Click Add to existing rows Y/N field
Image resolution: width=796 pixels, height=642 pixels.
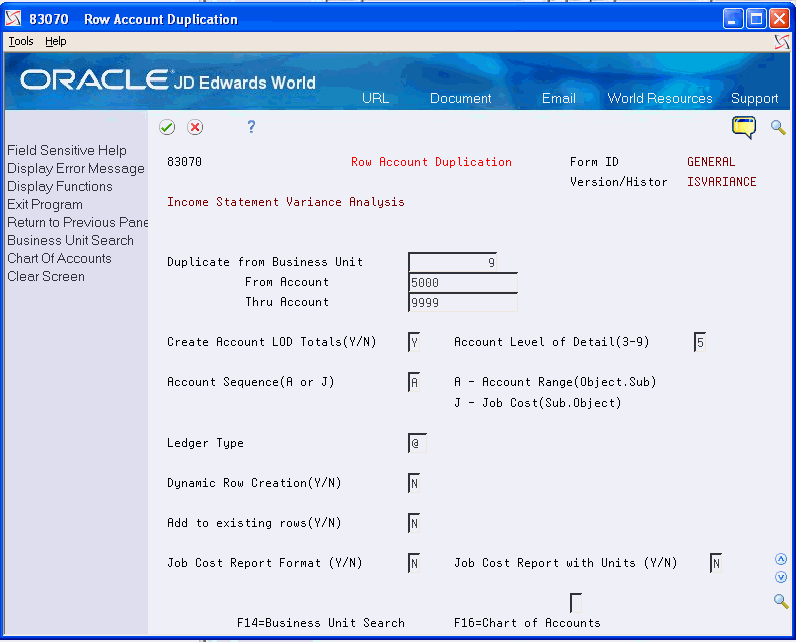coord(414,523)
